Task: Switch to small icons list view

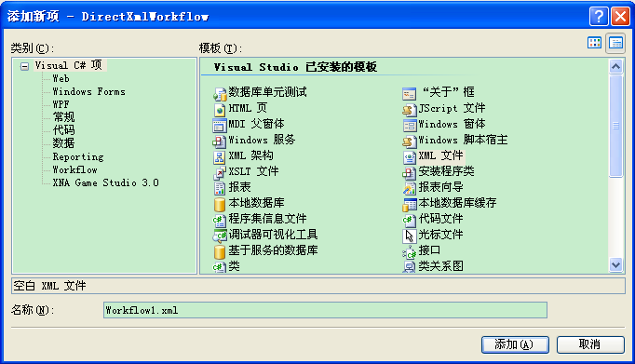Action: coord(615,43)
